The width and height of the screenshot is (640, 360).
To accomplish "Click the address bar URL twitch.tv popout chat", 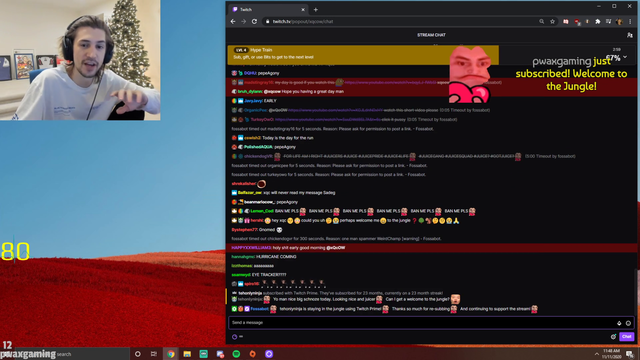I will pos(302,22).
